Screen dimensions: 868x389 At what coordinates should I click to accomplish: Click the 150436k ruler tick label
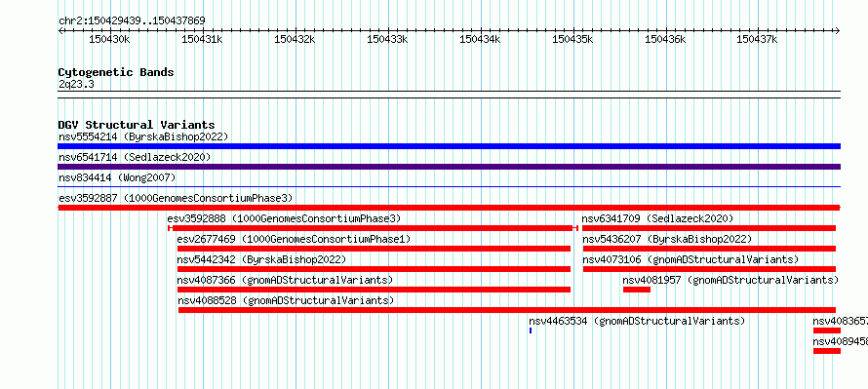665,39
